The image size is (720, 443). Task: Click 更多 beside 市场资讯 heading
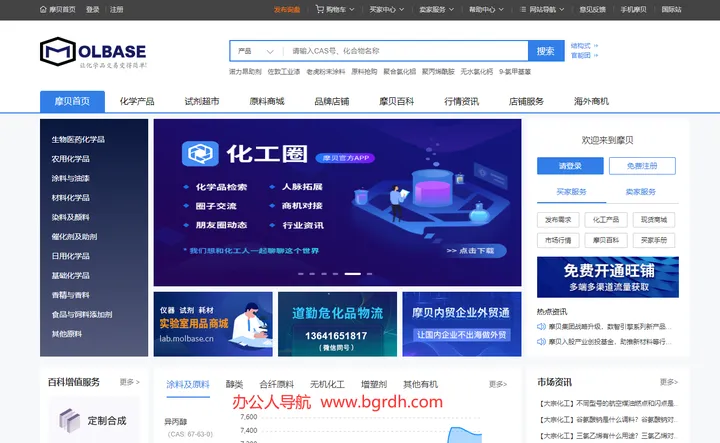(x=669, y=382)
